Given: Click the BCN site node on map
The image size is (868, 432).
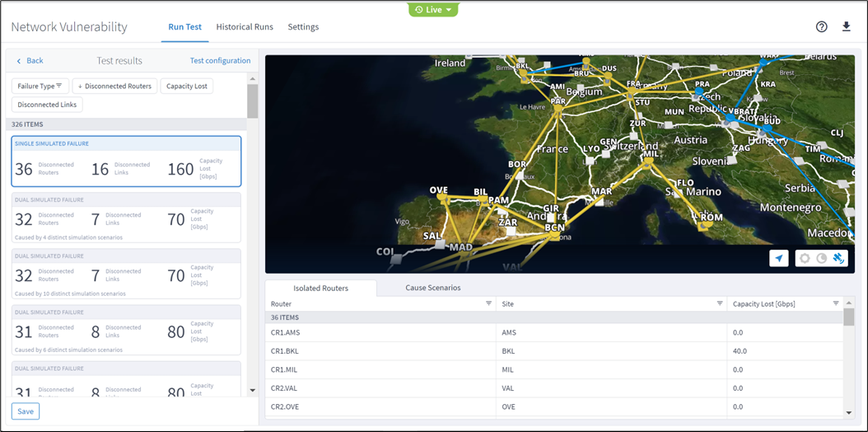Looking at the screenshot, I should point(554,236).
